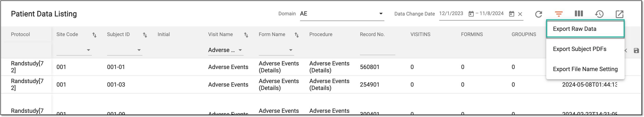Click the FORMINS column header

472,34
